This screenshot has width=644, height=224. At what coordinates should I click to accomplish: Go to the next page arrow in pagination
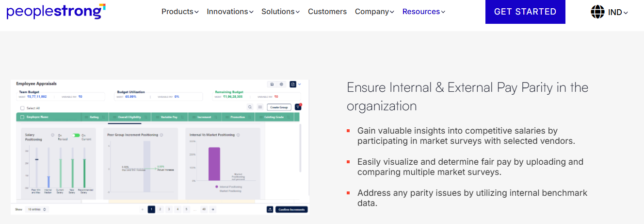click(x=213, y=209)
